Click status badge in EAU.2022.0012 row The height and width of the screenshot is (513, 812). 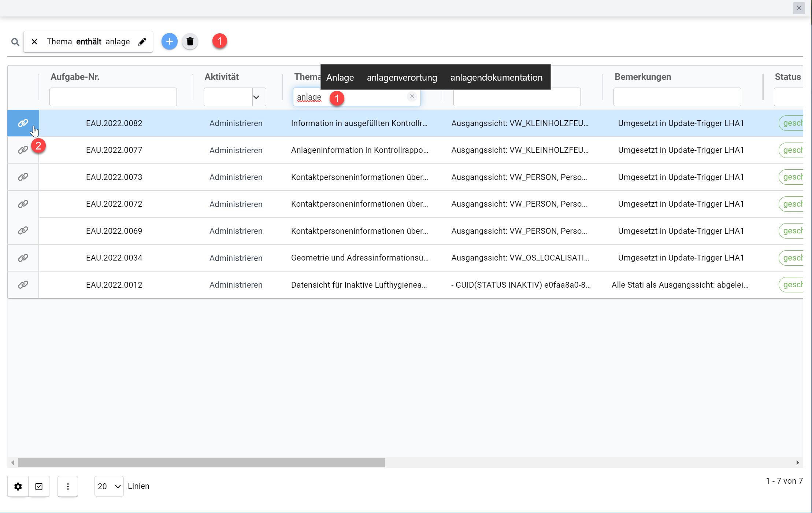[791, 285]
